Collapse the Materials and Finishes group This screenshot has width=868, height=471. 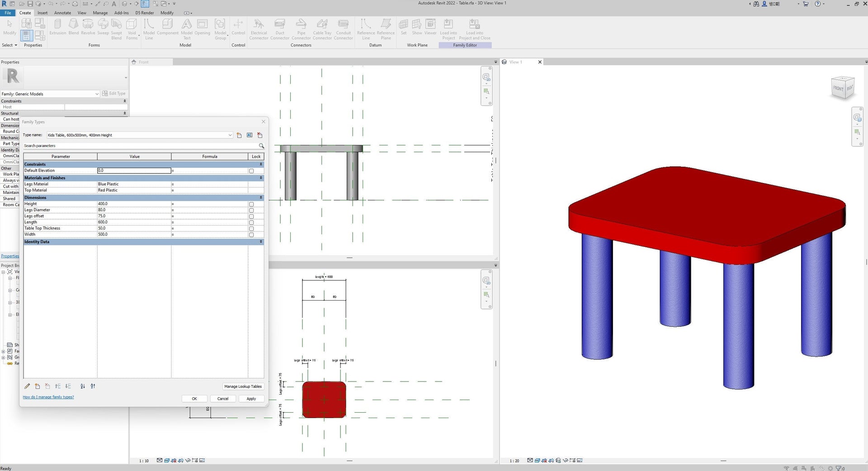click(x=261, y=178)
